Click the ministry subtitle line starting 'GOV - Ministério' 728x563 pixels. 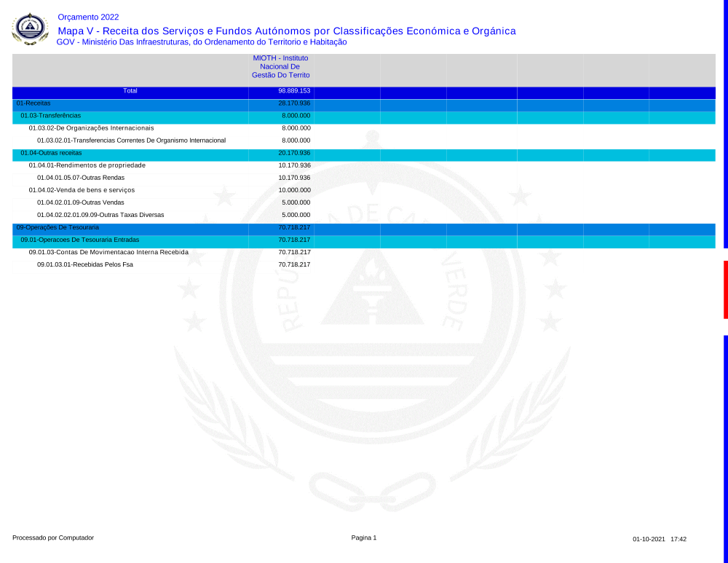202,42
